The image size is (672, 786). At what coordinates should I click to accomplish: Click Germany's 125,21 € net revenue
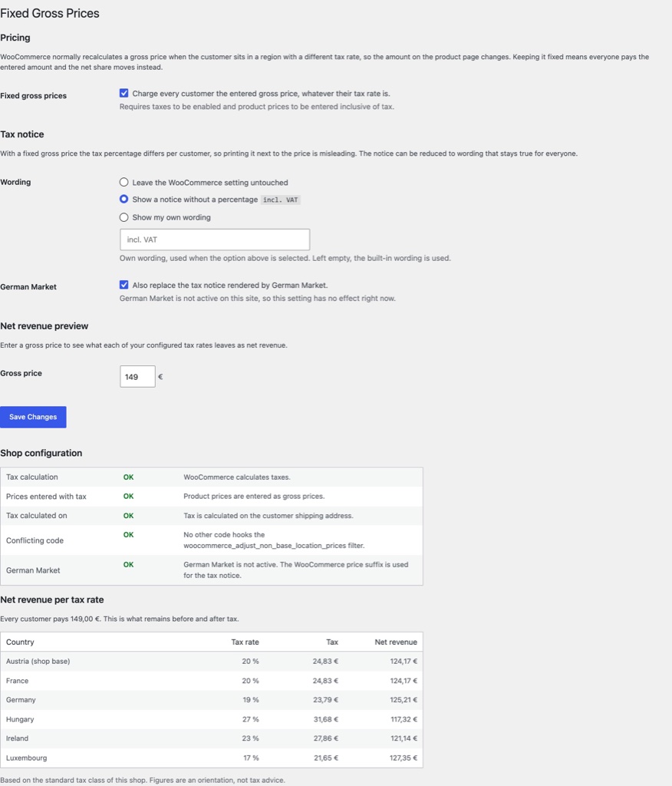404,700
